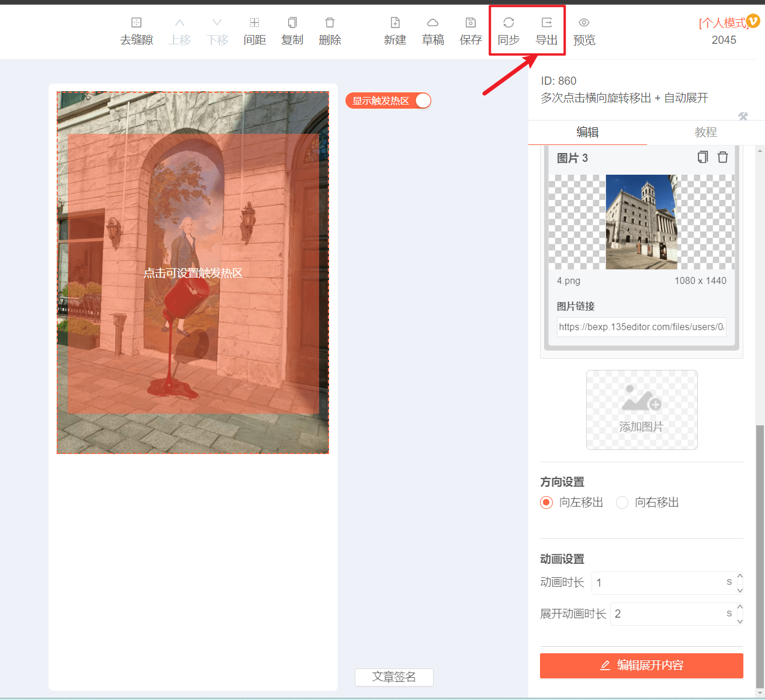Click the 1080 x 1440 dimensions text
Viewport: 765px width, 700px height.
click(700, 280)
